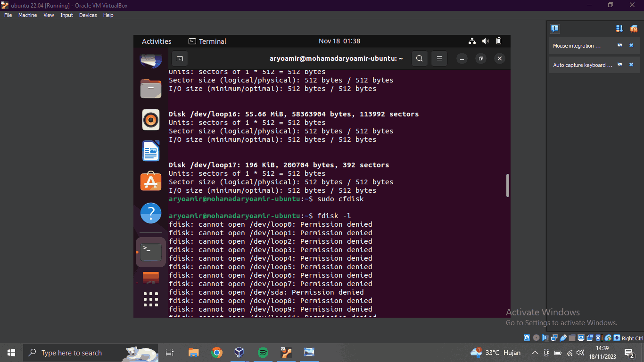
Task: Disable future Mouse integration messages
Action: 620,46
